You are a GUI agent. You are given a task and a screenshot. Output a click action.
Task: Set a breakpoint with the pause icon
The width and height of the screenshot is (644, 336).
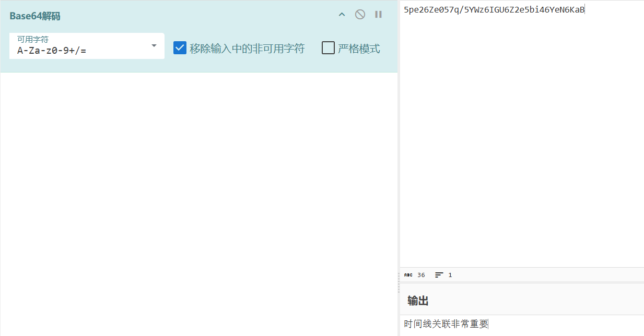378,15
